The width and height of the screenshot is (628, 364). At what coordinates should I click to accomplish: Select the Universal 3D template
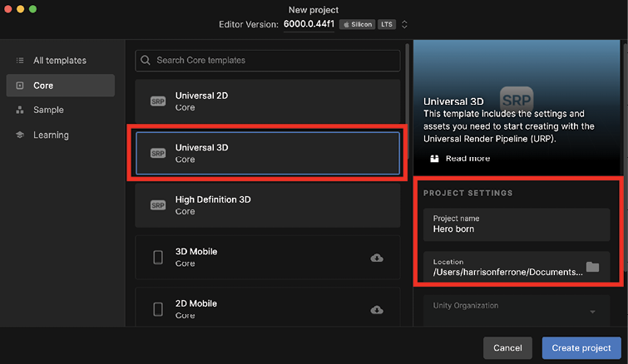pos(268,153)
